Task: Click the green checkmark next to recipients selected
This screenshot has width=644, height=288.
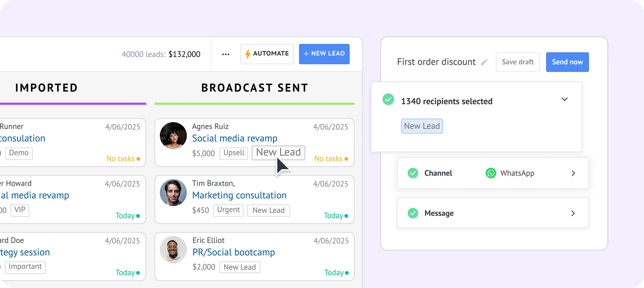Action: [x=388, y=99]
